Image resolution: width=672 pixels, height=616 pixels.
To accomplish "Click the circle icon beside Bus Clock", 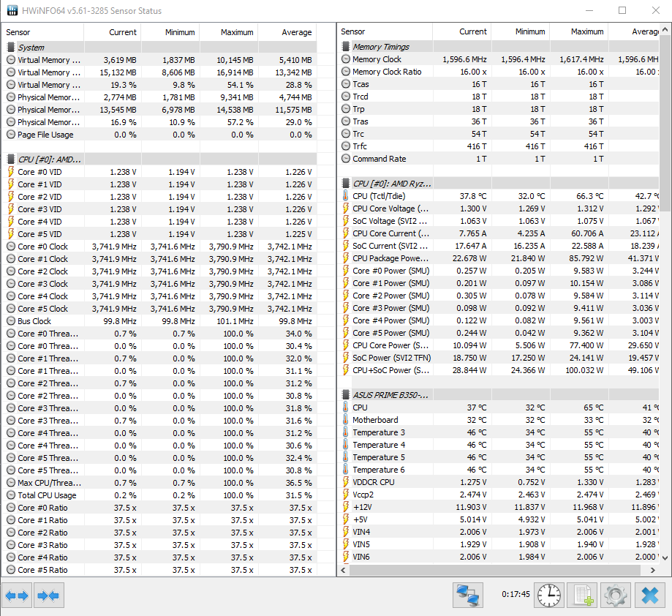I will pyautogui.click(x=11, y=321).
